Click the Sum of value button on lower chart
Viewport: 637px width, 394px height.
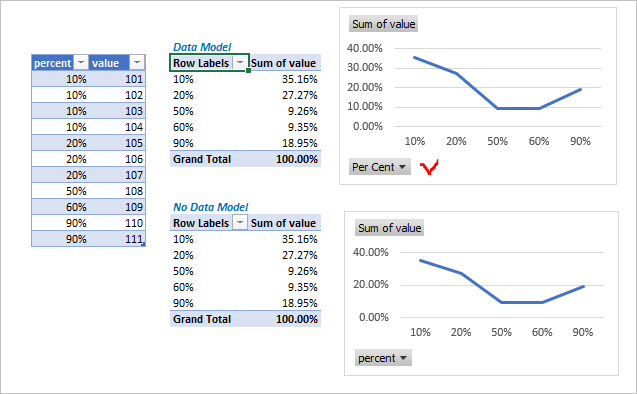click(x=390, y=228)
